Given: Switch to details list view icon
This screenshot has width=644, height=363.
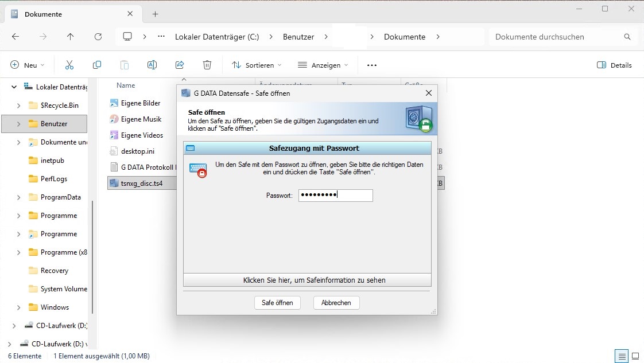Looking at the screenshot, I should click(x=622, y=356).
